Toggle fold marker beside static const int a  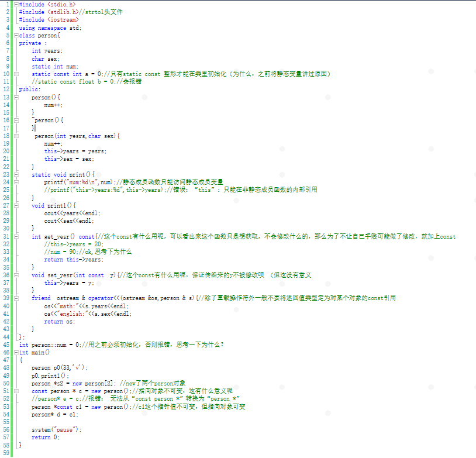coord(16,74)
